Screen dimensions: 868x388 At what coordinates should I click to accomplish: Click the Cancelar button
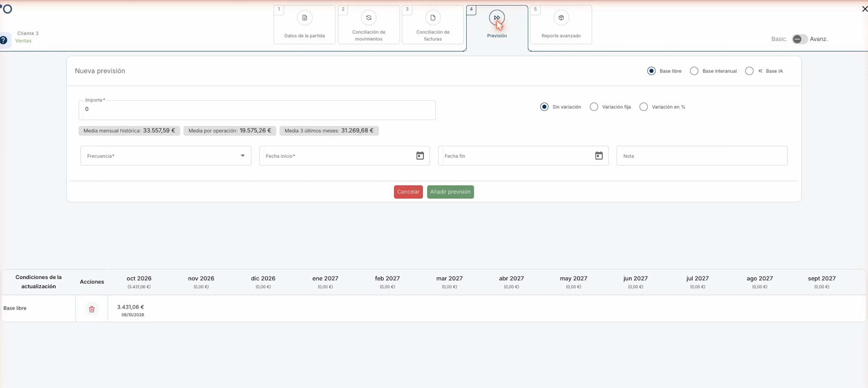click(408, 192)
